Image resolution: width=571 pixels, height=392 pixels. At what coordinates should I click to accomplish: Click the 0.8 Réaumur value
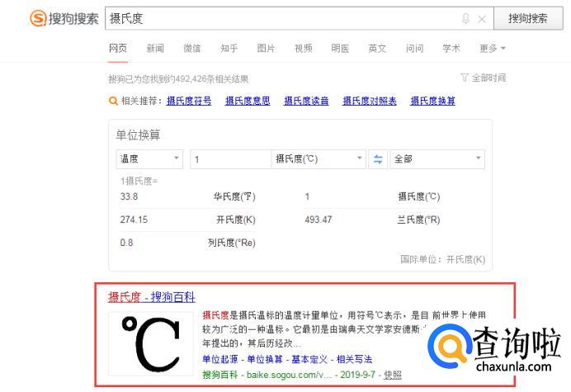[126, 243]
